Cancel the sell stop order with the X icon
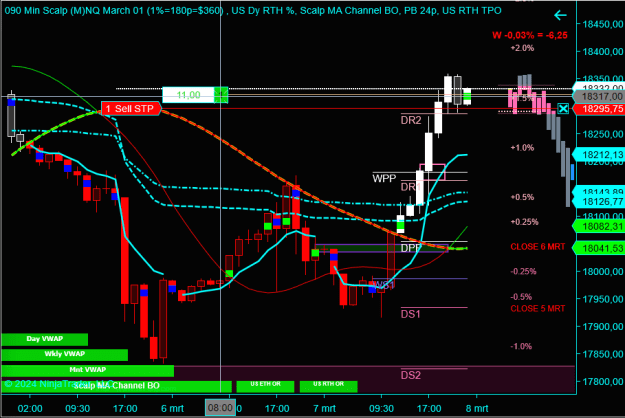The image size is (625, 418). [563, 108]
